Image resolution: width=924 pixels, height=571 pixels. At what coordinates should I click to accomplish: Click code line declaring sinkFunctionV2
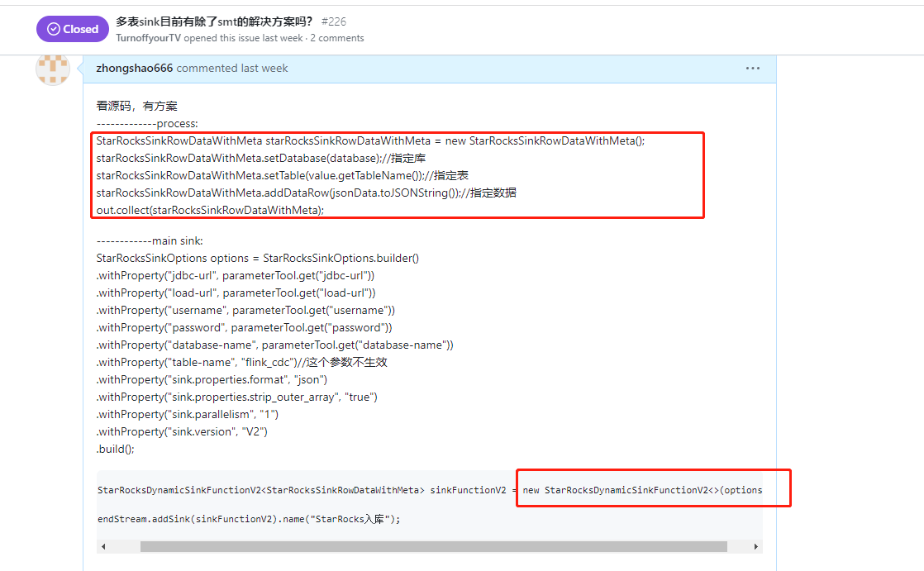point(430,490)
